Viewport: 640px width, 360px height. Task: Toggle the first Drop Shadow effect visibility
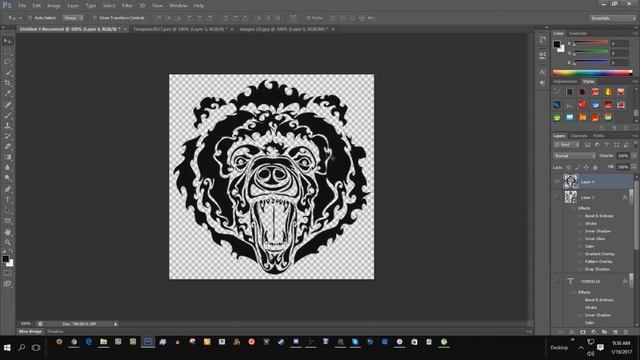click(x=580, y=269)
